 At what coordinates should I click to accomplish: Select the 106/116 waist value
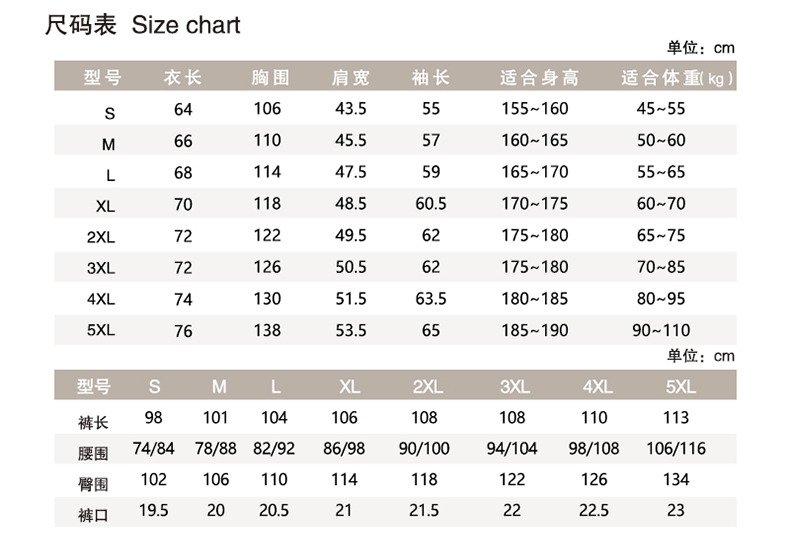click(x=676, y=448)
